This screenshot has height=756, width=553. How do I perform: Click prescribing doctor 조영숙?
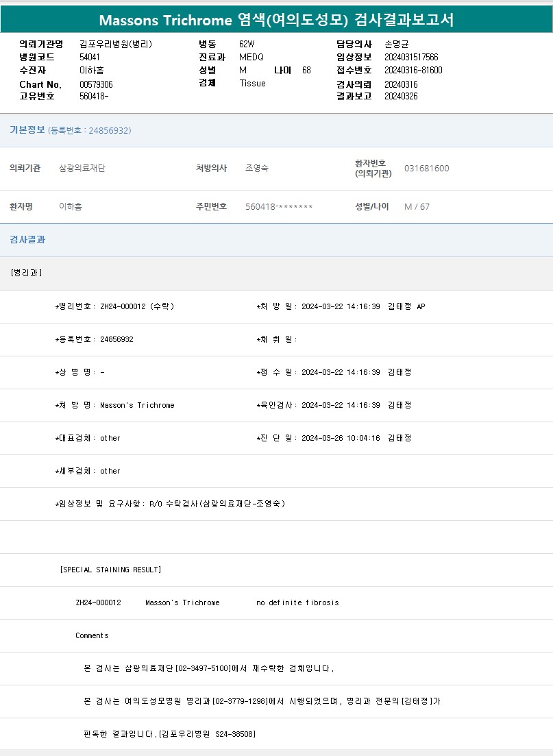coord(257,169)
